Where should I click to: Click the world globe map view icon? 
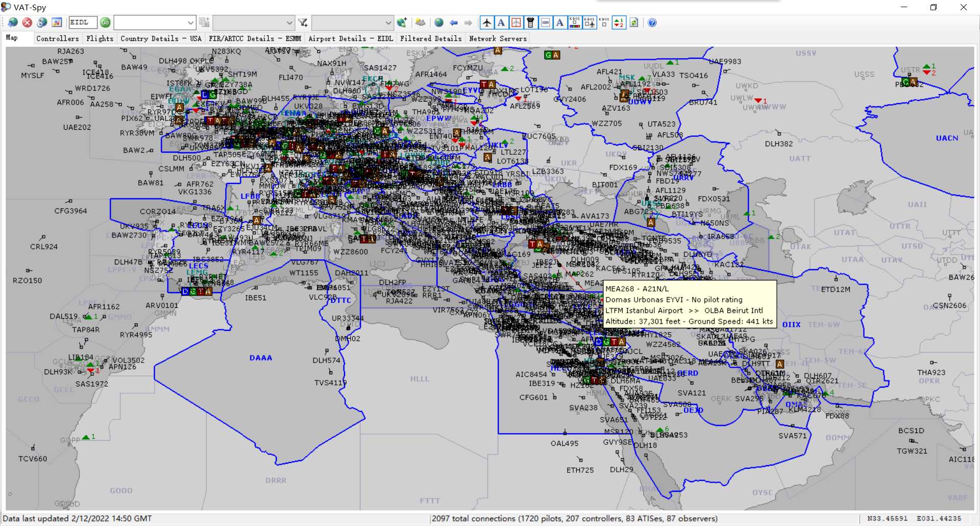click(439, 22)
